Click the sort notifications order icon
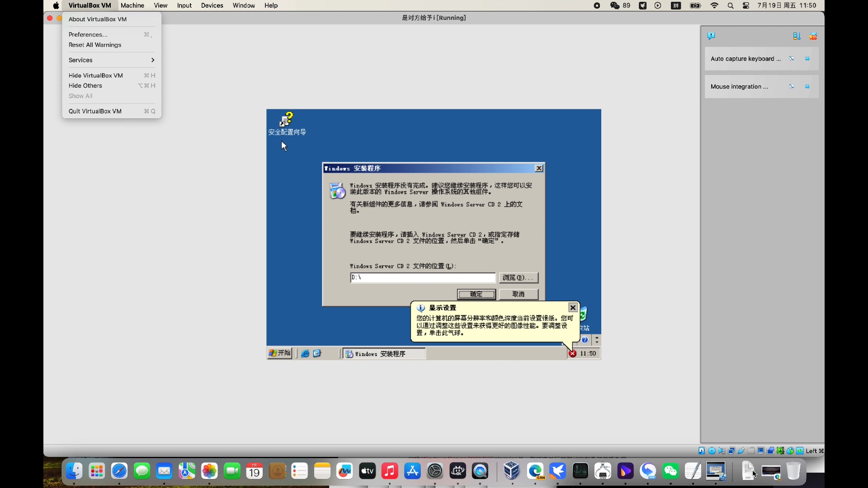Screen dimensions: 868x488 797,36
